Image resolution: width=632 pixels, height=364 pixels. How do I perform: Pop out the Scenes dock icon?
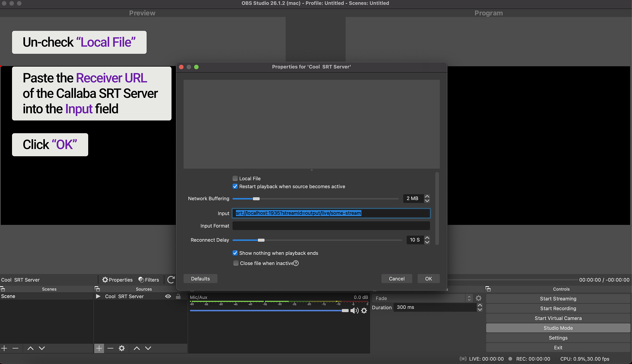coord(3,289)
